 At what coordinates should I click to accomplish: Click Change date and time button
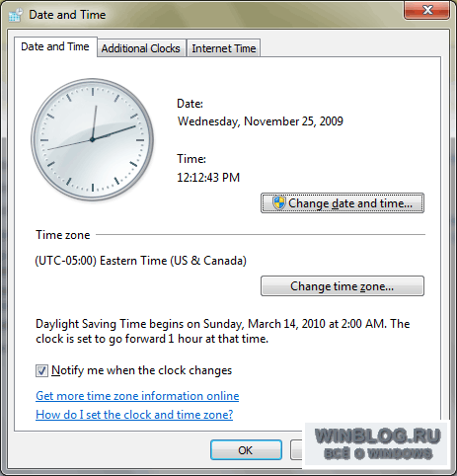tap(343, 203)
